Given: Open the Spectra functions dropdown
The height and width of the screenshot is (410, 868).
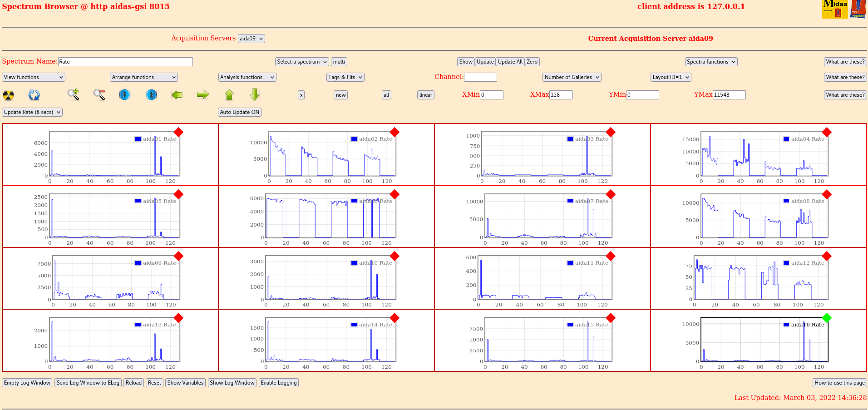Looking at the screenshot, I should pos(711,62).
